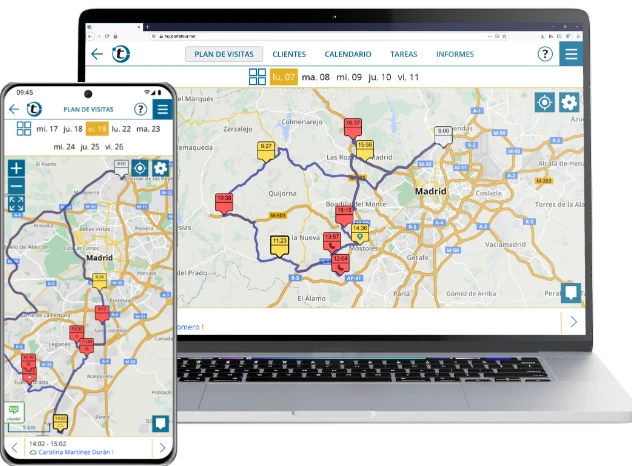Open help on the laptop app
Screen dimensions: 632x466
pyautogui.click(x=545, y=54)
